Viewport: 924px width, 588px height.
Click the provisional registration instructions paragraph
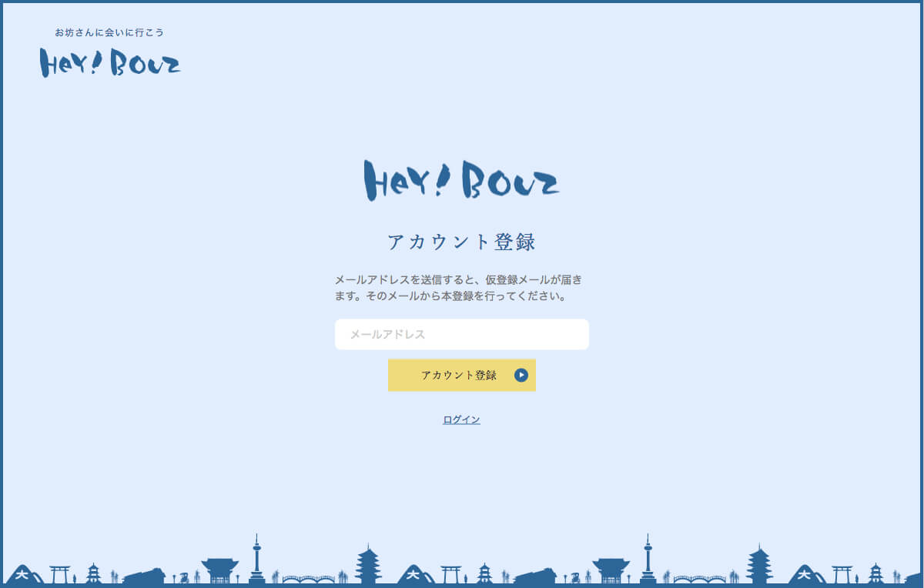461,287
